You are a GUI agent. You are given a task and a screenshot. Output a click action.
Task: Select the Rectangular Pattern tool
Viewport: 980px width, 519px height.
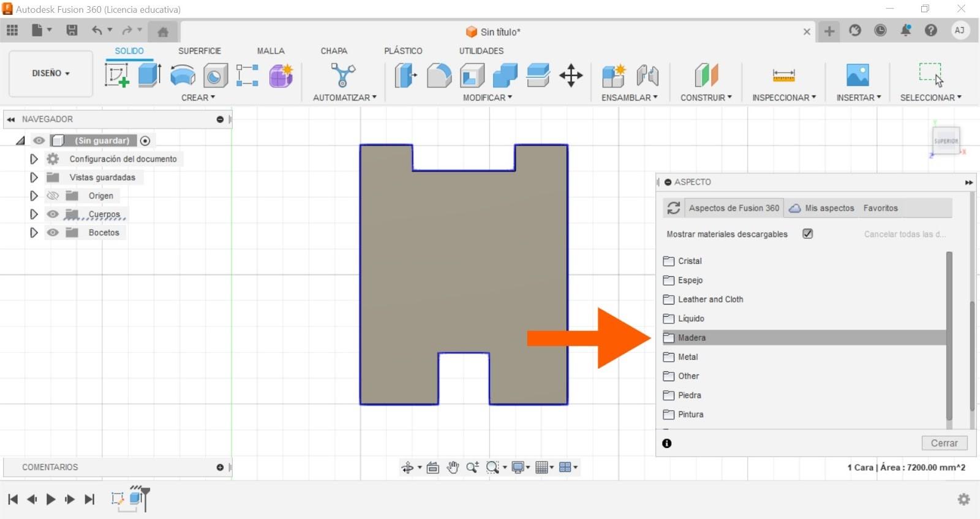[247, 75]
